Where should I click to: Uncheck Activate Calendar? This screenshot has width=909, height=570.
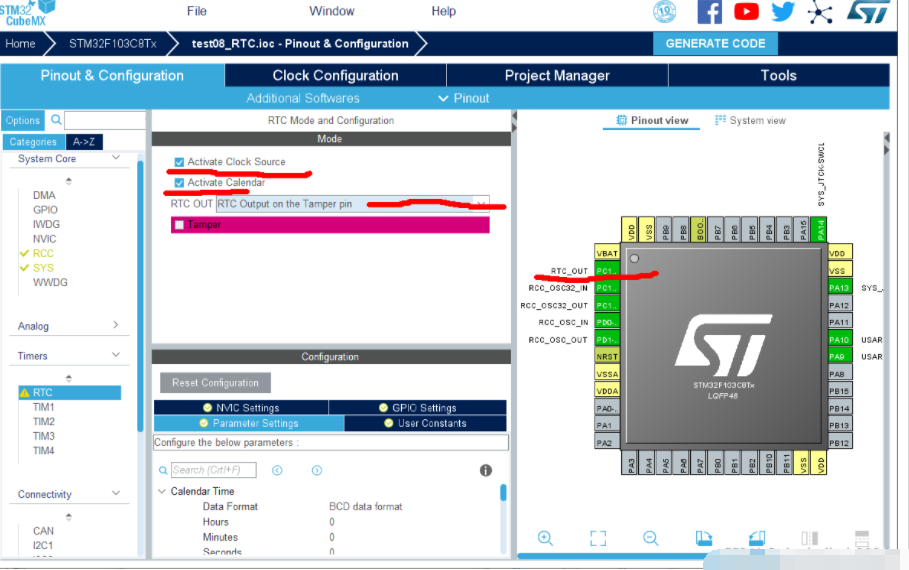[x=179, y=183]
